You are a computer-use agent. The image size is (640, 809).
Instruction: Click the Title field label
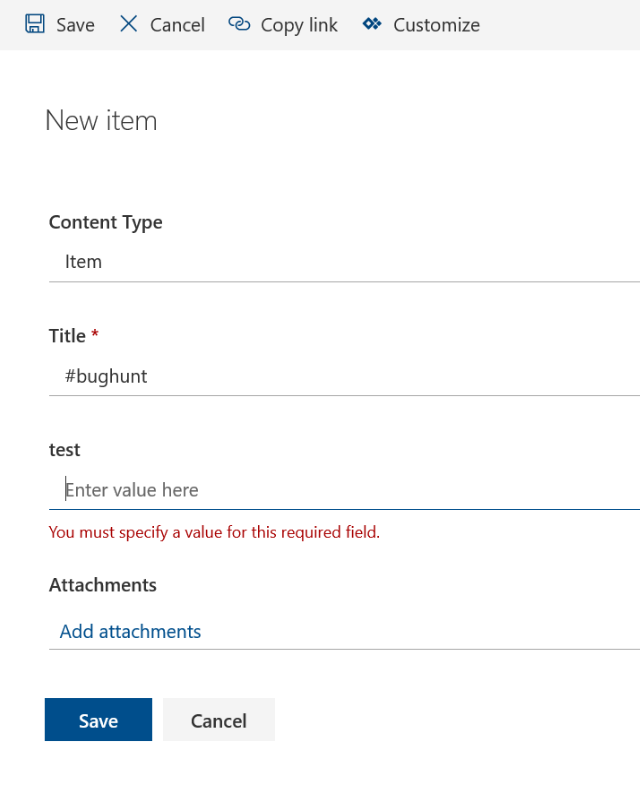[x=67, y=336]
